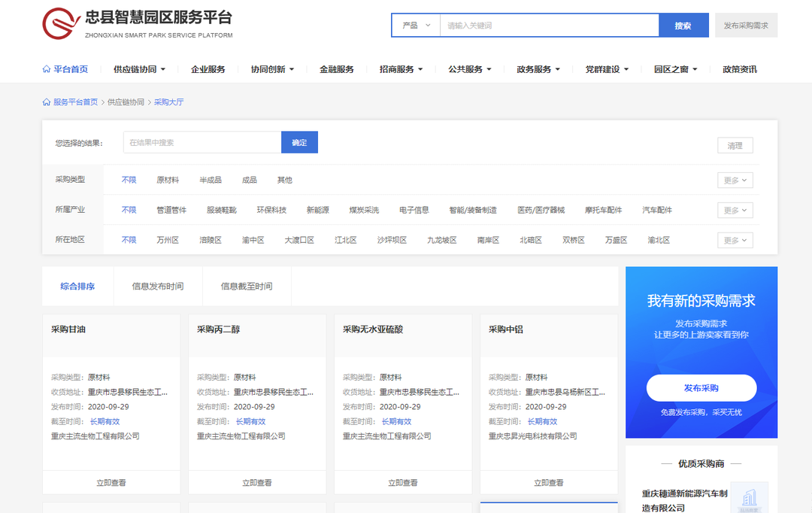Open the 园区之窗 navigation menu
The width and height of the screenshot is (812, 513).
[x=675, y=69]
